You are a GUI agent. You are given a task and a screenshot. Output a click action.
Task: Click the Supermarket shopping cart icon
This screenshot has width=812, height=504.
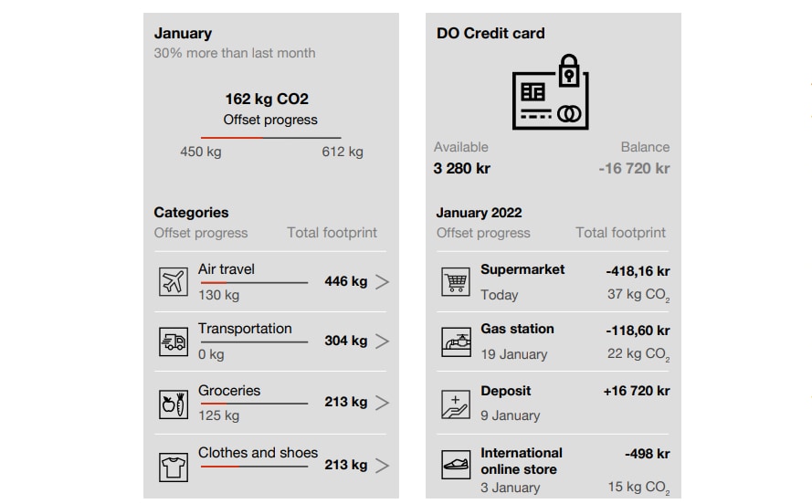pyautogui.click(x=455, y=282)
